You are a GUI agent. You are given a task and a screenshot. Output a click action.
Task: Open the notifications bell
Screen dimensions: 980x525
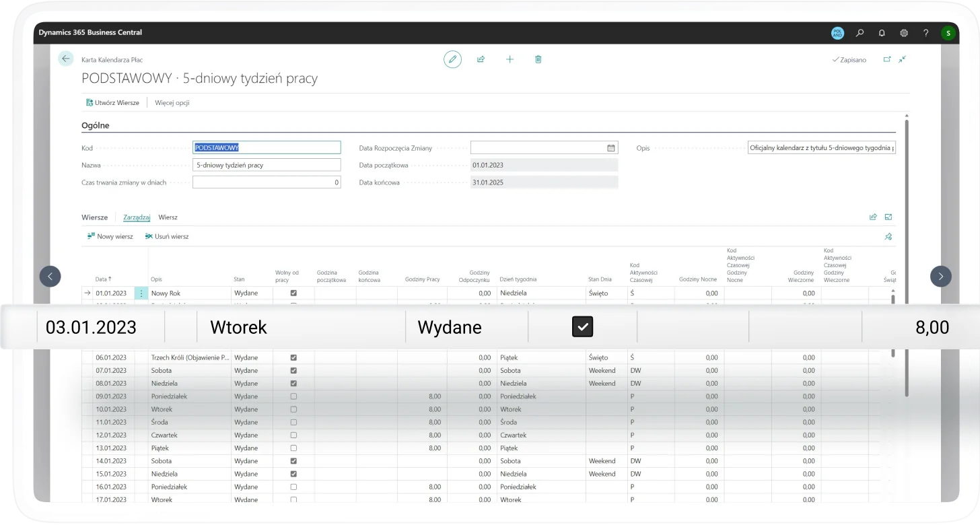(x=882, y=33)
